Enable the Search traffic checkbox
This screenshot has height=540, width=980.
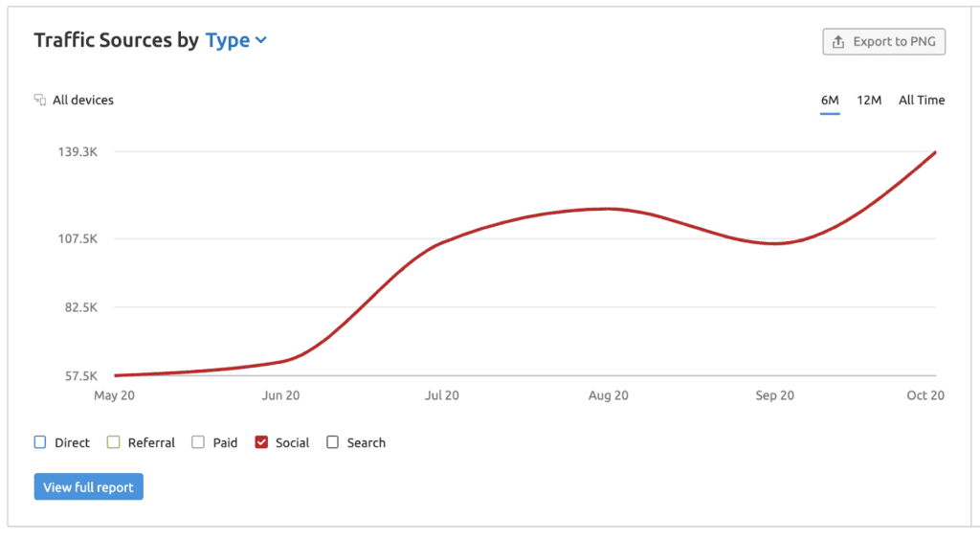332,442
